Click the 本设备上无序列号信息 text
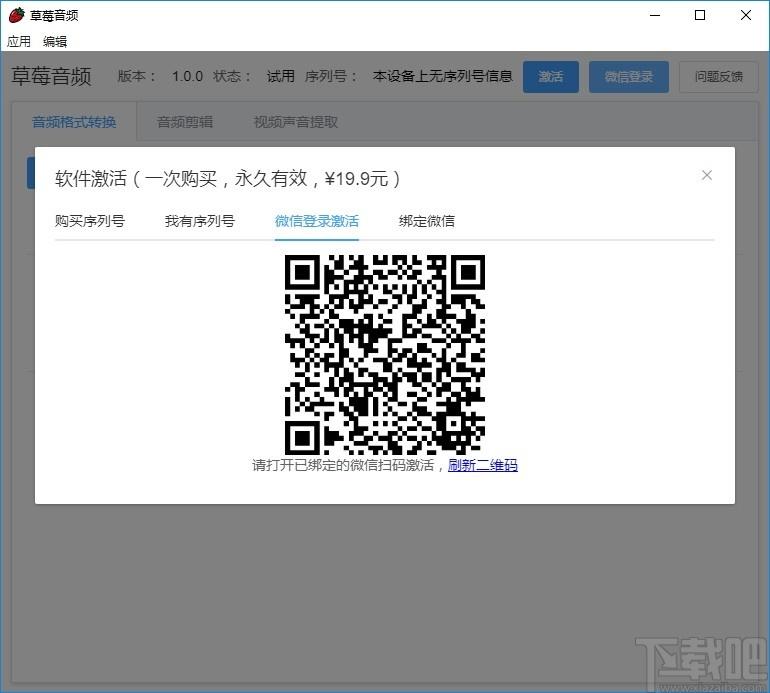 click(x=442, y=76)
